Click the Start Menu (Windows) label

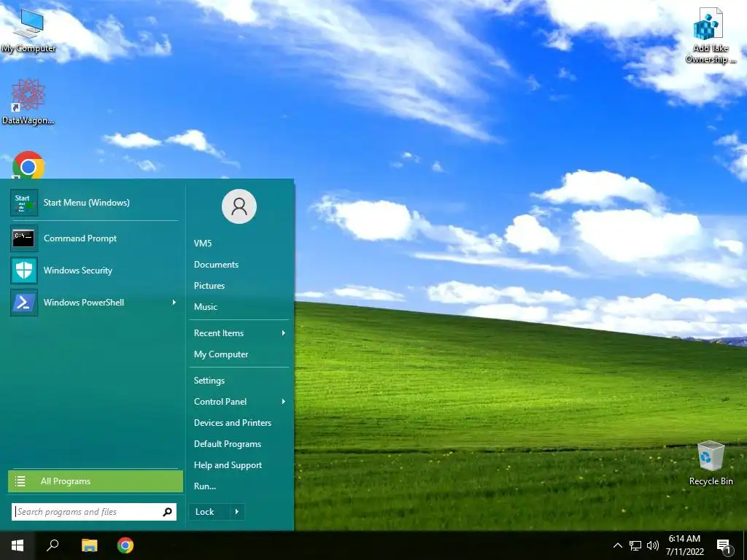click(x=87, y=203)
